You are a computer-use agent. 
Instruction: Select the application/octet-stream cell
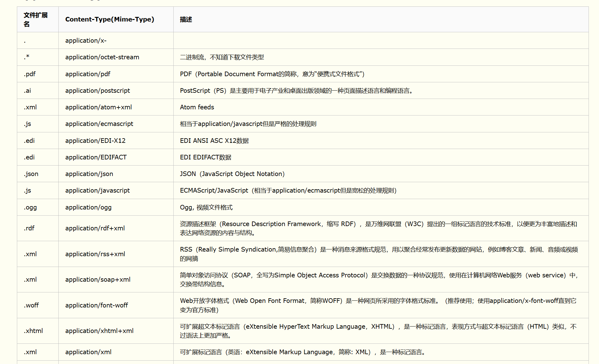point(102,57)
